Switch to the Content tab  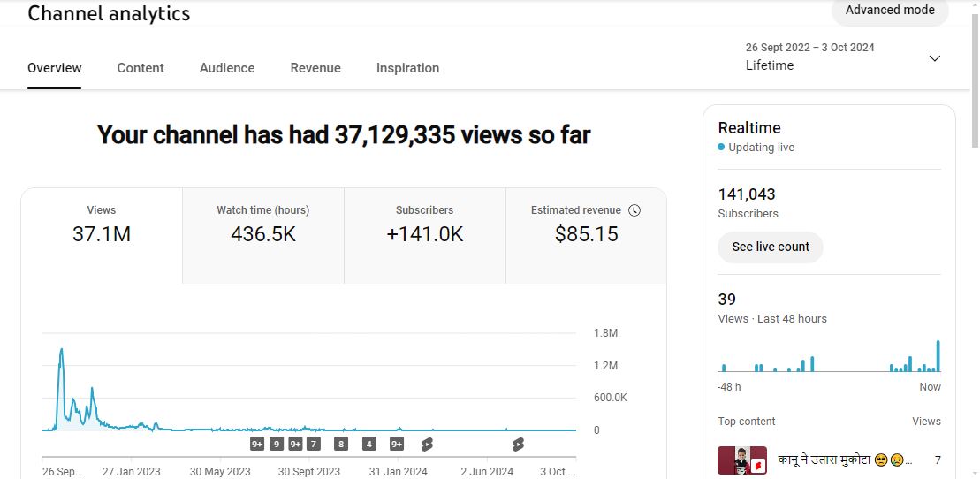coord(141,68)
